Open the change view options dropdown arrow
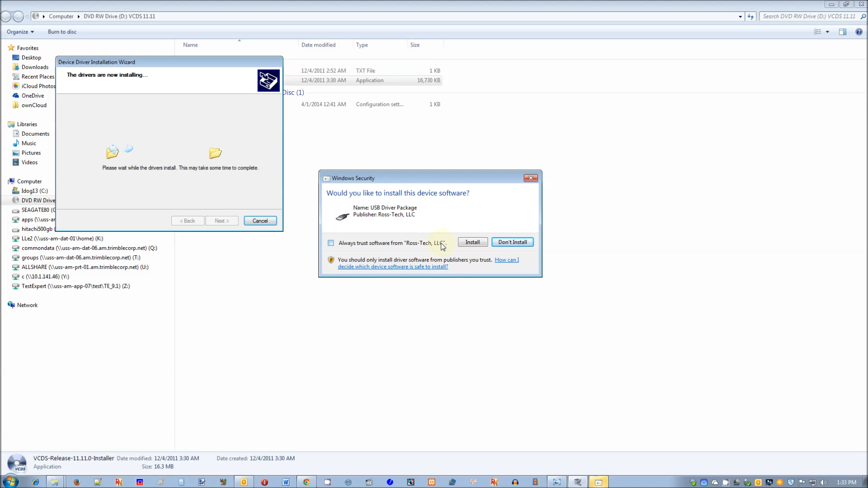 coord(827,32)
